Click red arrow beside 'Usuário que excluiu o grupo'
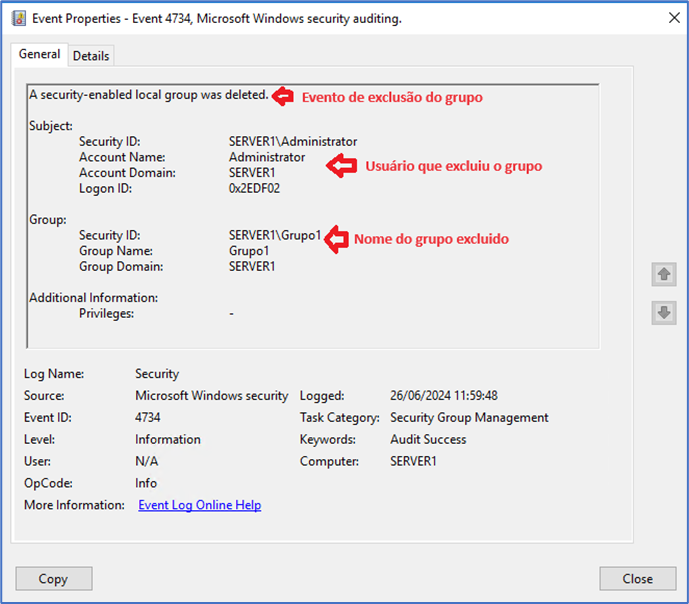 click(x=343, y=166)
